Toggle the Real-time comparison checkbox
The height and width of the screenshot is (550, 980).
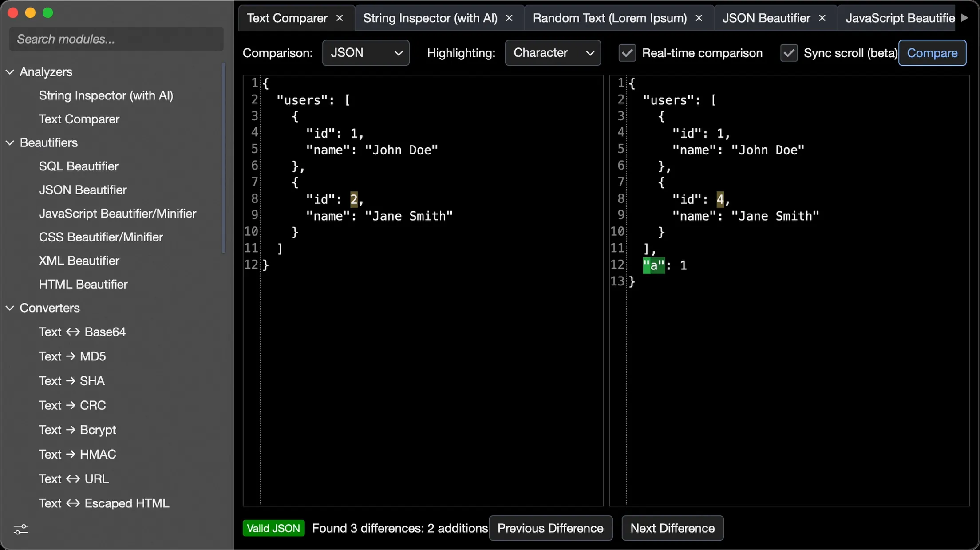click(627, 53)
